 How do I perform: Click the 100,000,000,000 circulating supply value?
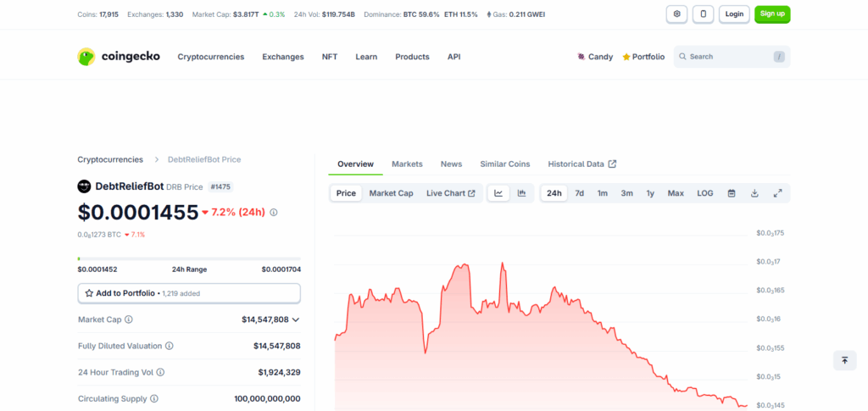(267, 398)
